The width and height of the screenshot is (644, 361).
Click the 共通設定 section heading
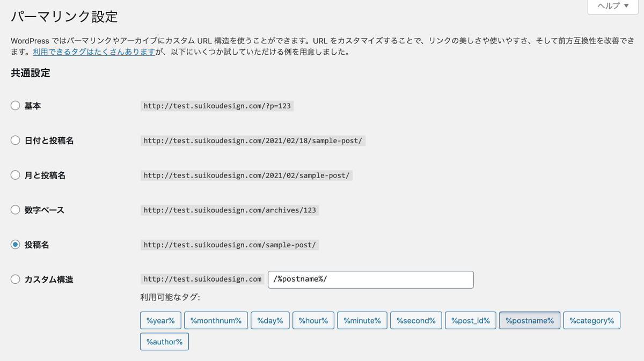(x=31, y=73)
